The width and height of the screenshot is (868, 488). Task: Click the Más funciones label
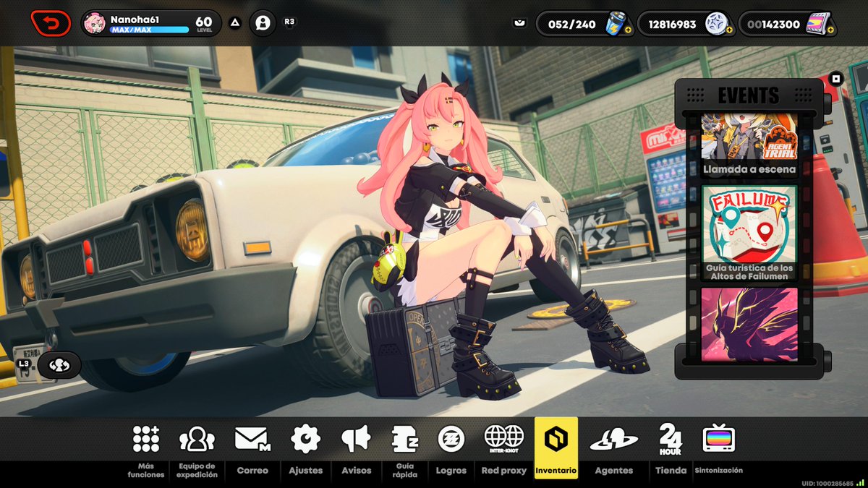146,470
